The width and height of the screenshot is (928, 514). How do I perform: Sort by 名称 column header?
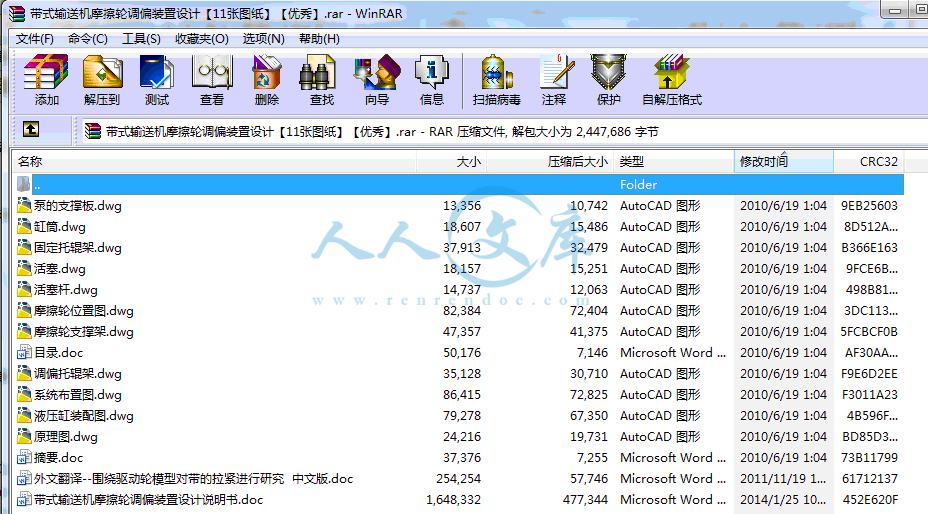(214, 162)
